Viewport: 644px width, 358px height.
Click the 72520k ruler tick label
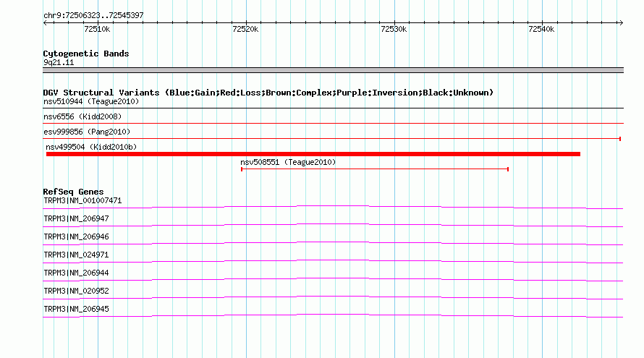[245, 29]
